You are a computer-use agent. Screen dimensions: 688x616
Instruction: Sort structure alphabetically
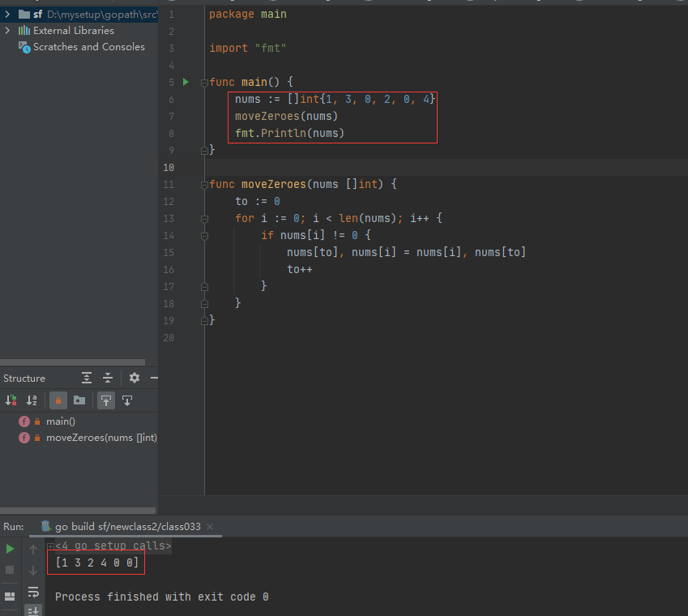click(32, 400)
